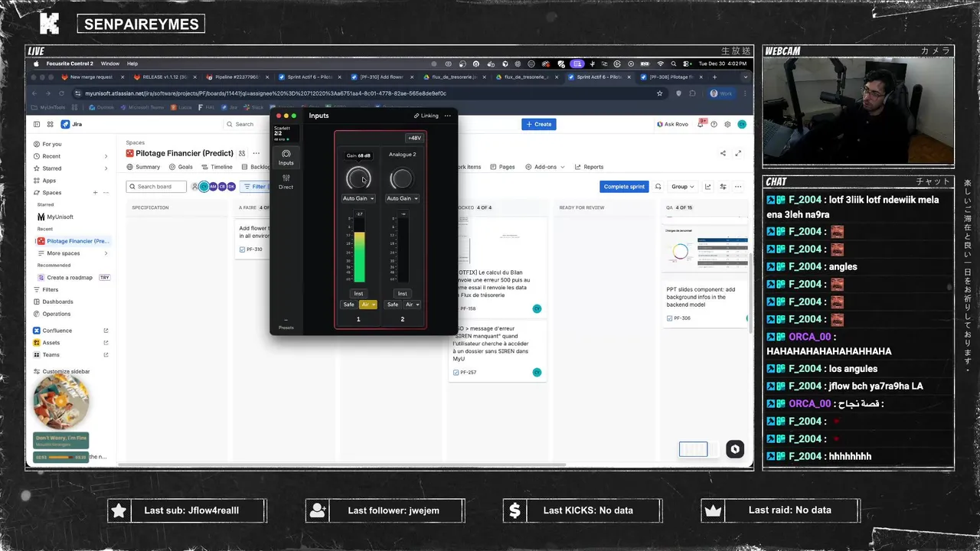Open user avatar profile menu in Jira

pos(742,124)
